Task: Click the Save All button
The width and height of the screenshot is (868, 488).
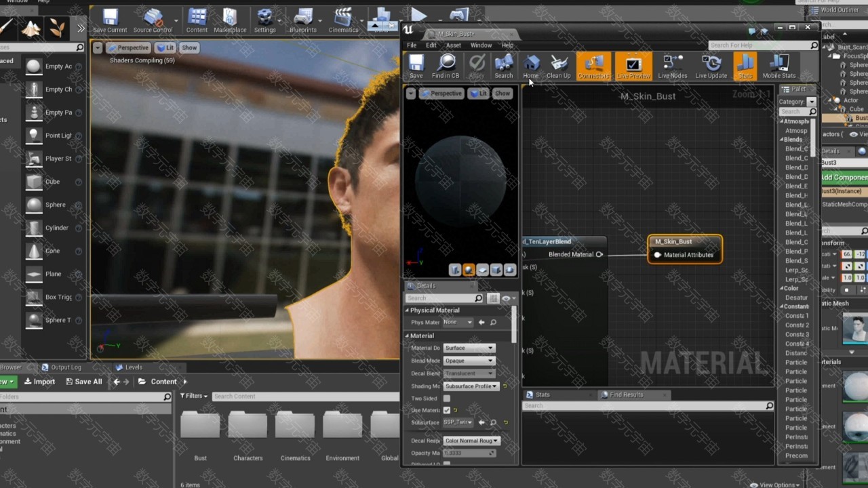Action: [x=83, y=382]
